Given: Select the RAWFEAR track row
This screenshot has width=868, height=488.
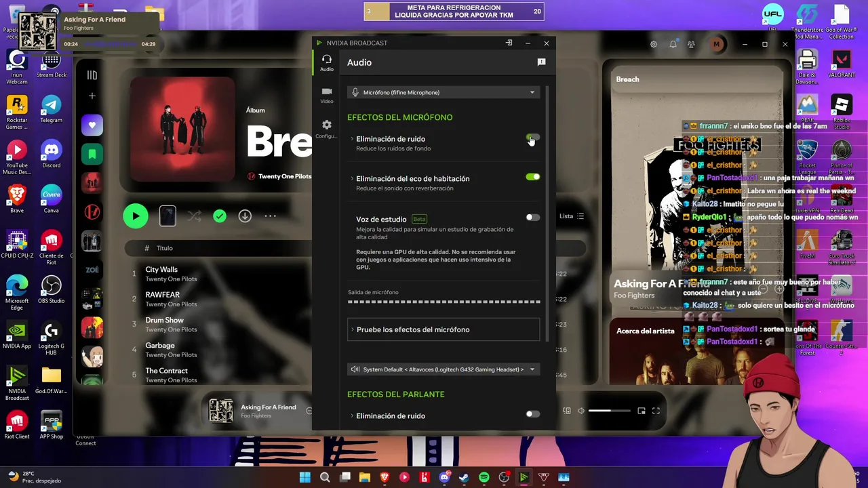Looking at the screenshot, I should (x=217, y=299).
